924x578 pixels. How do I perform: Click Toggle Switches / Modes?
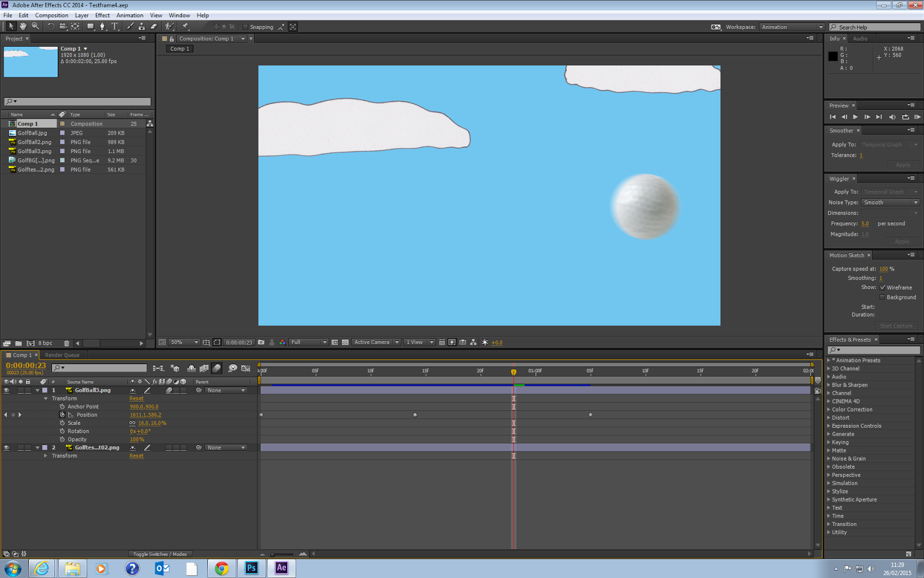pos(159,554)
